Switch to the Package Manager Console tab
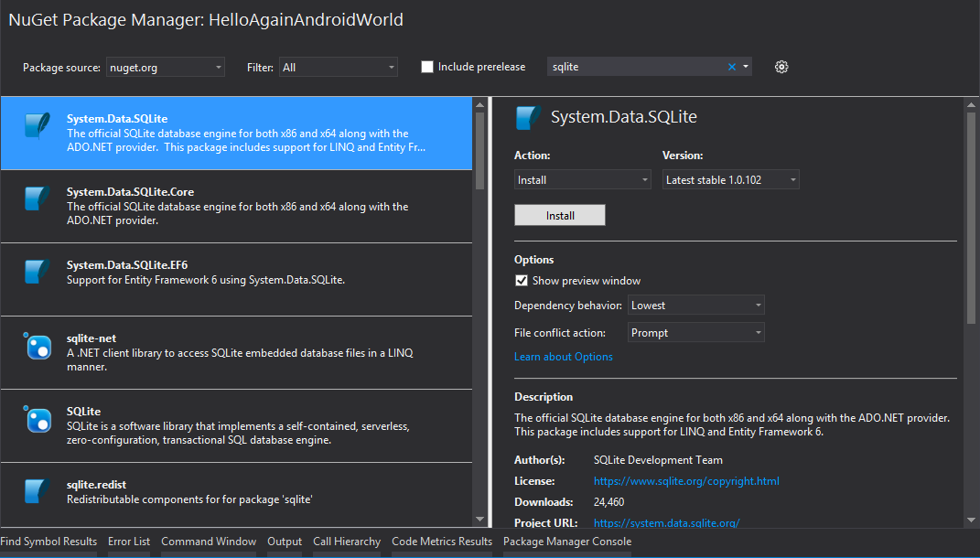980x558 pixels. (x=567, y=542)
